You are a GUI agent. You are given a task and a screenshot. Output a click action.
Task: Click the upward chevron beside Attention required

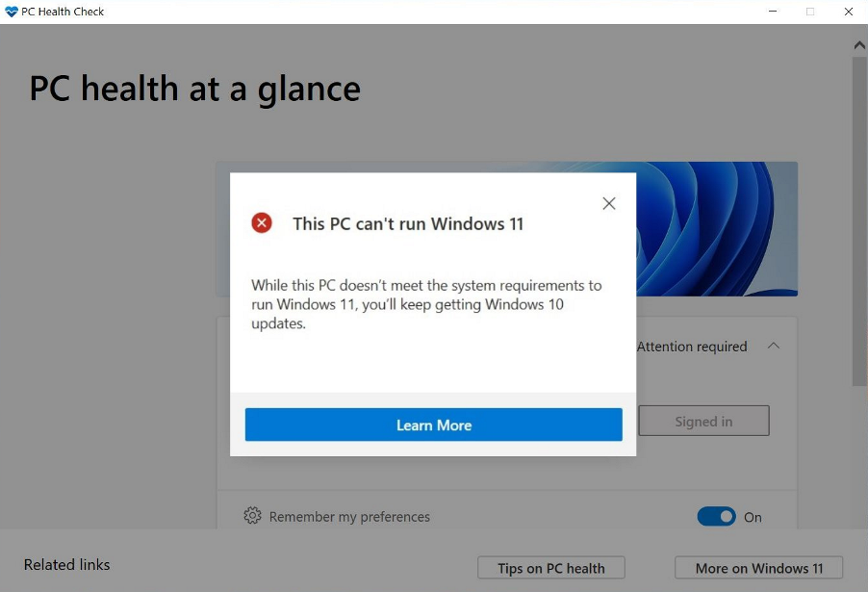click(774, 346)
